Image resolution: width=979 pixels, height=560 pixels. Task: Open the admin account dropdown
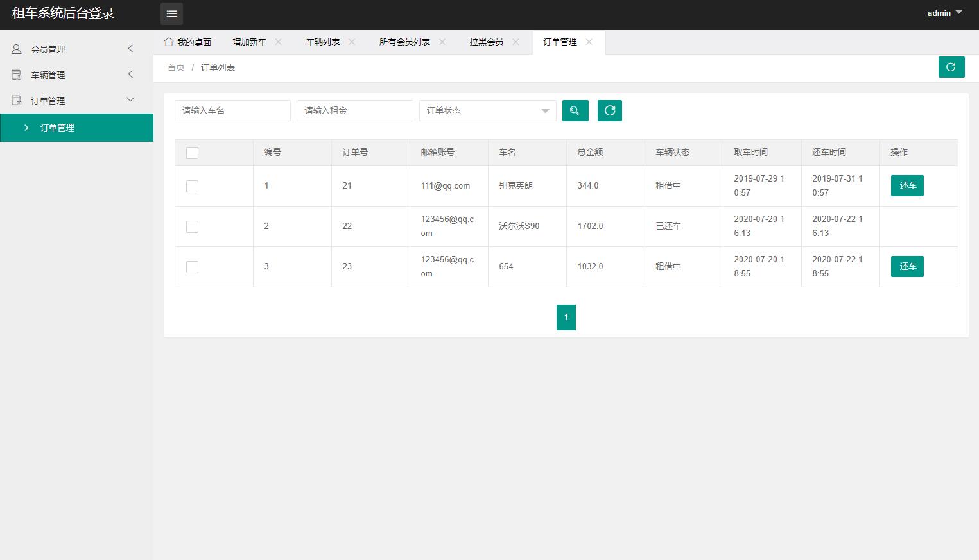coord(944,13)
